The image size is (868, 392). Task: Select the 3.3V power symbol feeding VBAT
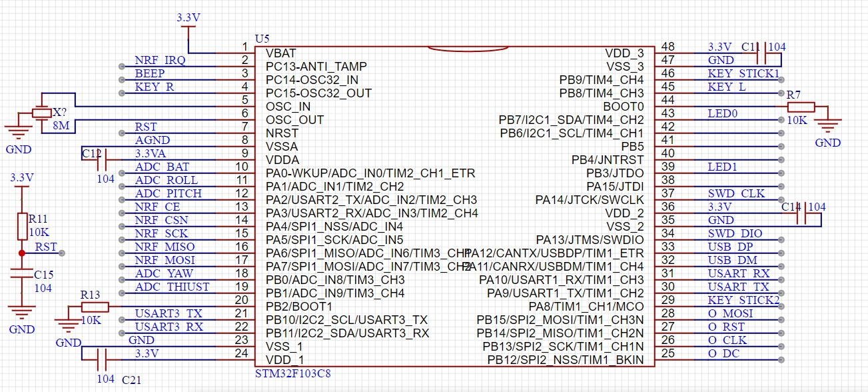click(189, 32)
